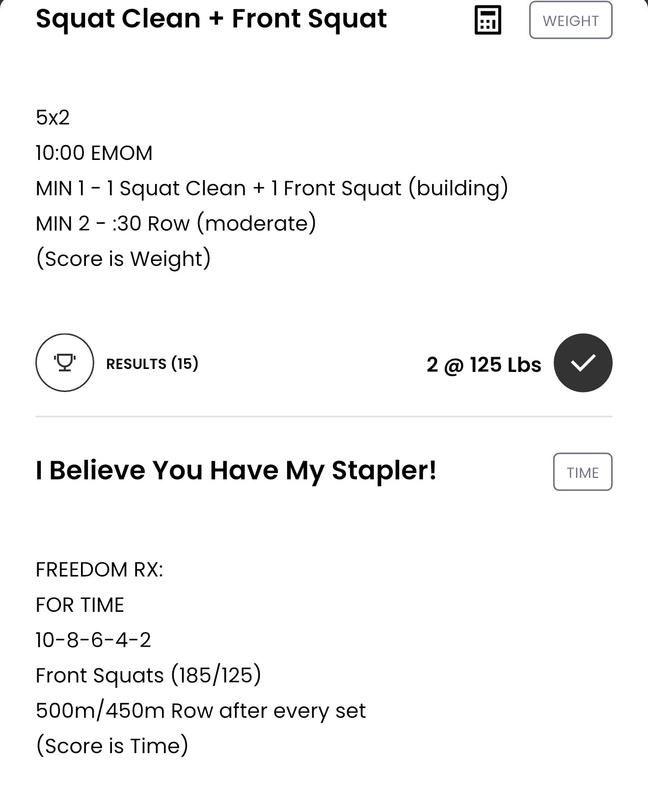The image size is (648, 812).
Task: Click Front Squats (185/125) line
Action: click(148, 676)
